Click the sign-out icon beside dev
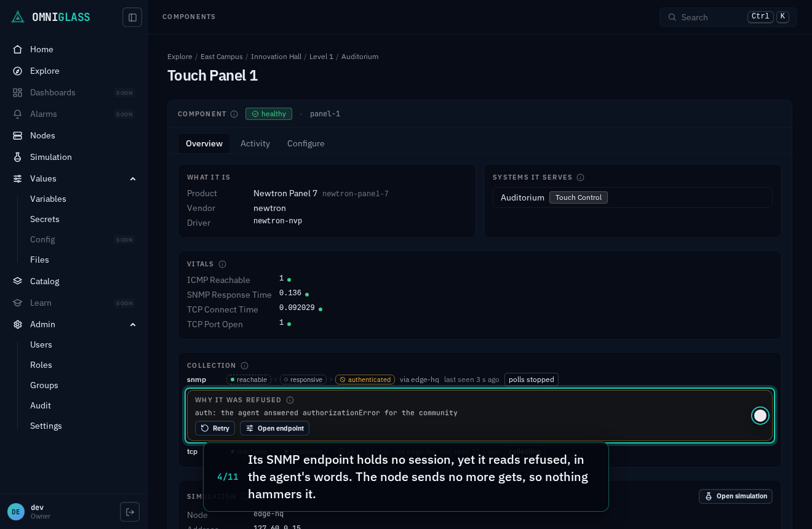The height and width of the screenshot is (529, 812). pyautogui.click(x=130, y=512)
